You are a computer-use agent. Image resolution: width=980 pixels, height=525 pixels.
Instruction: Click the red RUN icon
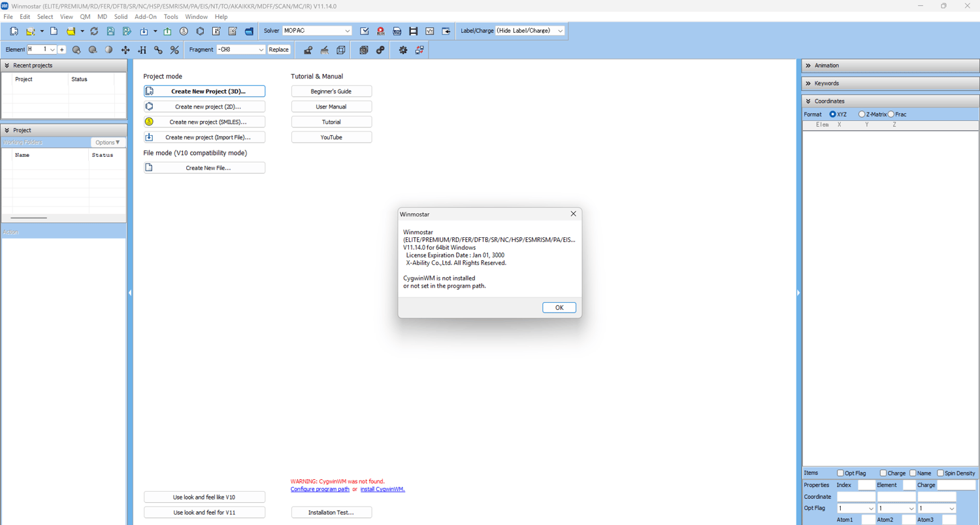click(381, 31)
